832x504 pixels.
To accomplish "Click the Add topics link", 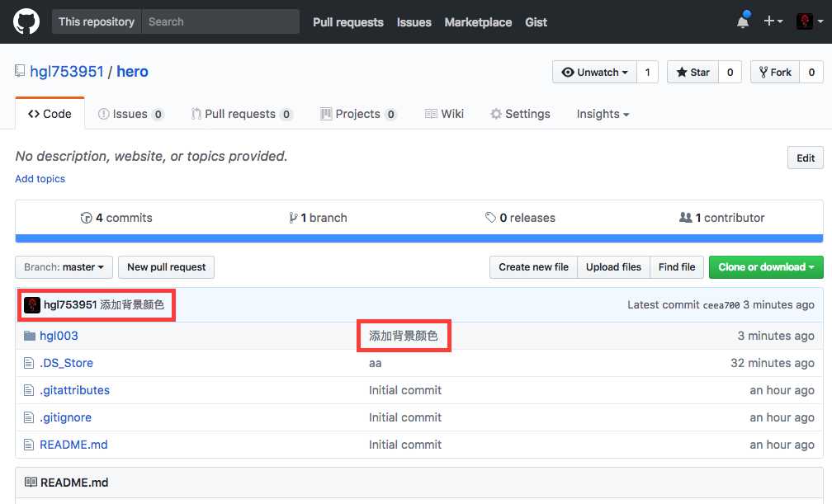I will [40, 179].
